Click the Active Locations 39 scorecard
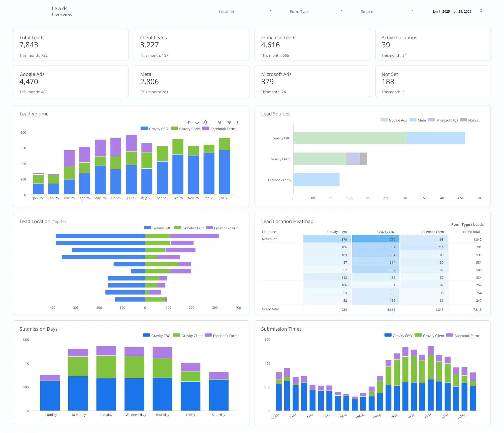Screen dimensions: 504x433 click(x=433, y=45)
